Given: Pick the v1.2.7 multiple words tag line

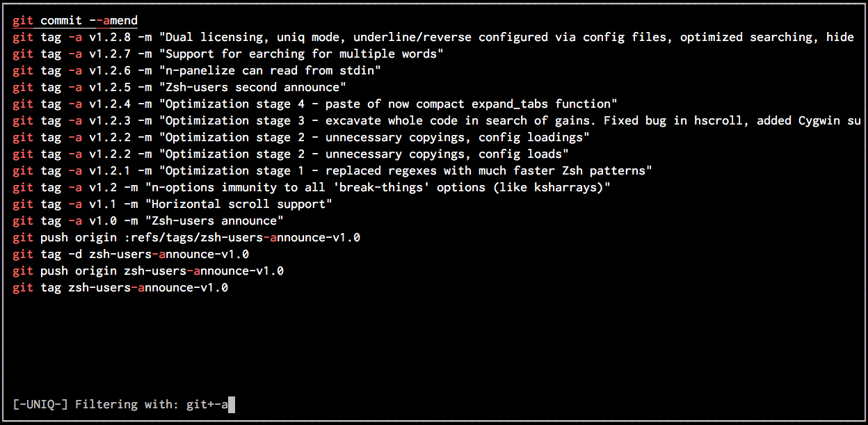Looking at the screenshot, I should 228,54.
